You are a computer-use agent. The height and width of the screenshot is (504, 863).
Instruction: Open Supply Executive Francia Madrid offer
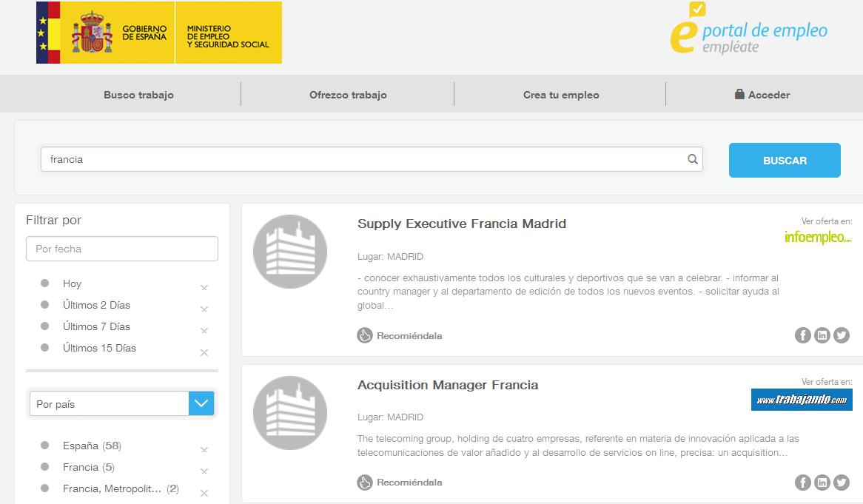point(461,224)
